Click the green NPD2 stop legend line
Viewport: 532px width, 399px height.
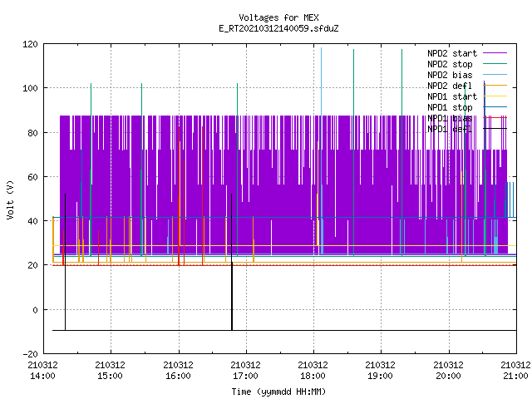[495, 63]
